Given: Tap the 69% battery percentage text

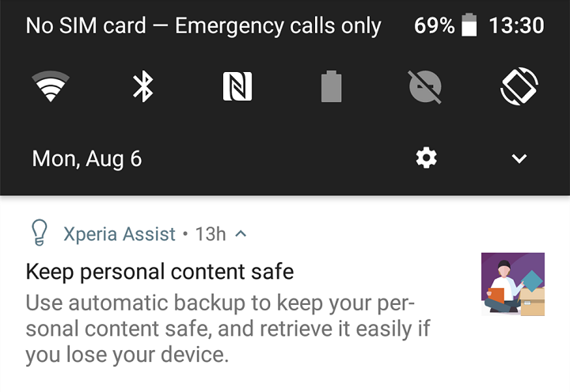Looking at the screenshot, I should pyautogui.click(x=434, y=26).
